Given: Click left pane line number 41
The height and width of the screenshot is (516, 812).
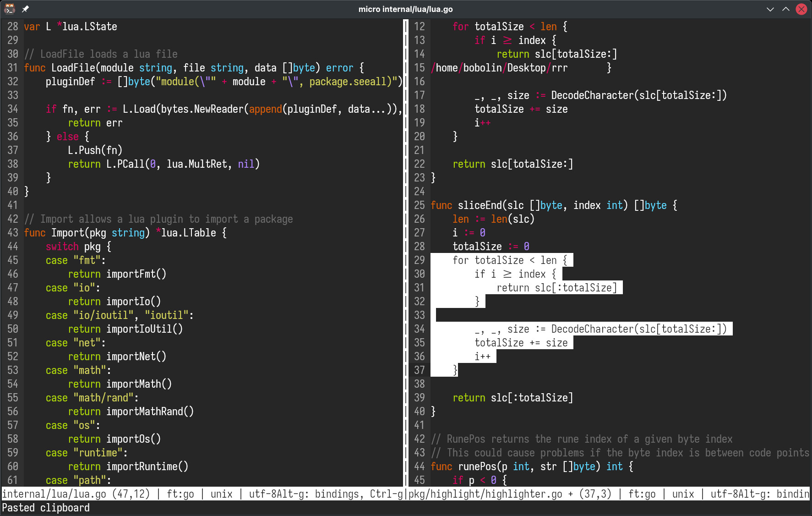Looking at the screenshot, I should click(x=13, y=205).
